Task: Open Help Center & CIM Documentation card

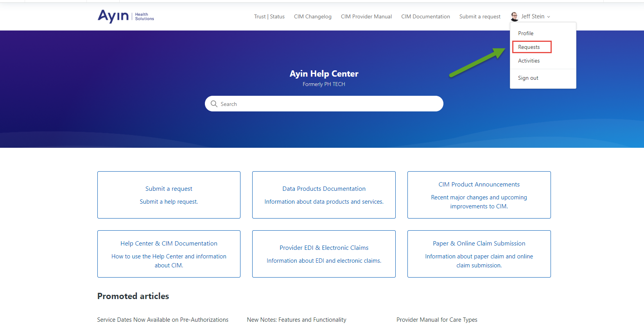Action: tap(169, 254)
